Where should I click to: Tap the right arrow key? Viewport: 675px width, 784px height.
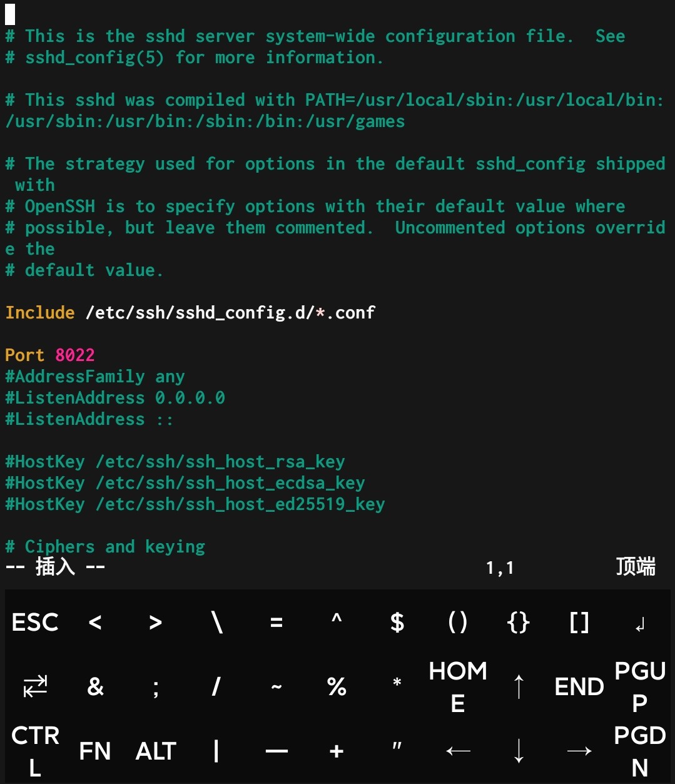tap(579, 751)
